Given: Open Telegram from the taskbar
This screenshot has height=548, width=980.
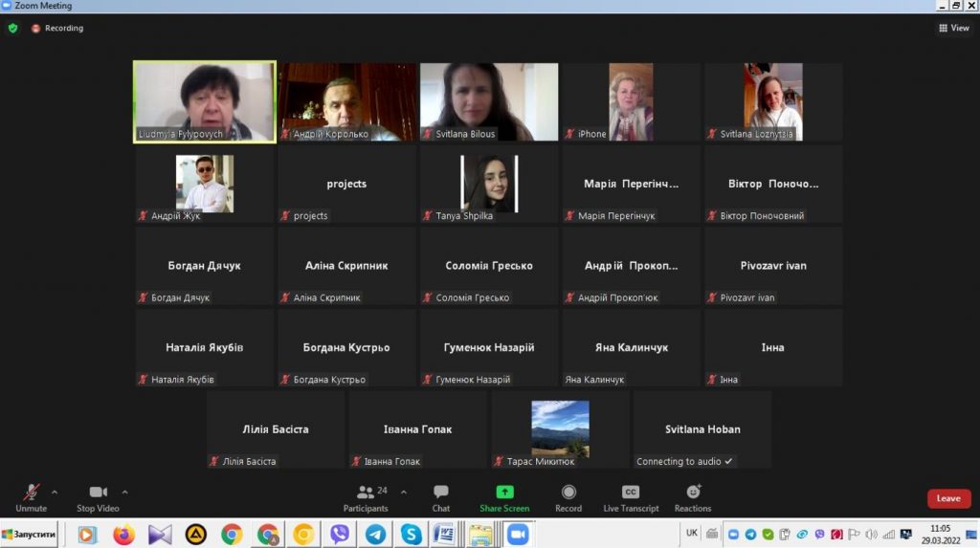Looking at the screenshot, I should [x=375, y=535].
